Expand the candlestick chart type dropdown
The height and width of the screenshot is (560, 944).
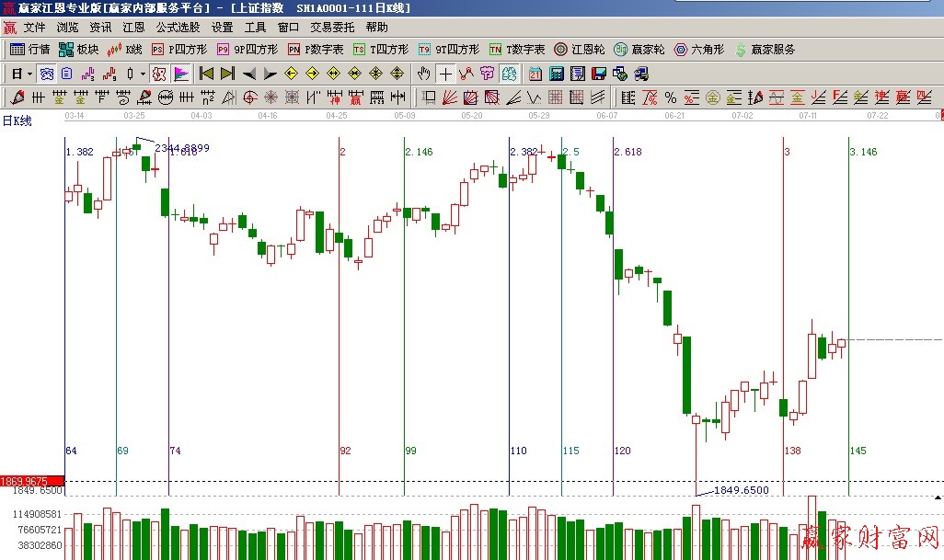click(x=142, y=74)
